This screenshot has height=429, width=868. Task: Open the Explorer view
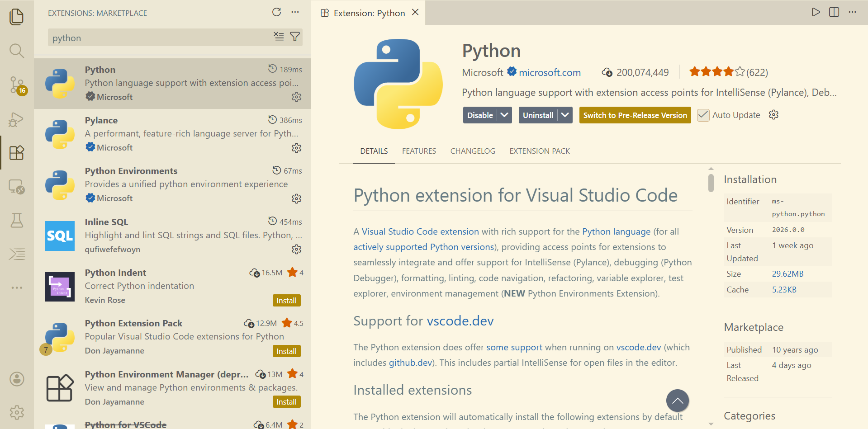click(x=17, y=17)
